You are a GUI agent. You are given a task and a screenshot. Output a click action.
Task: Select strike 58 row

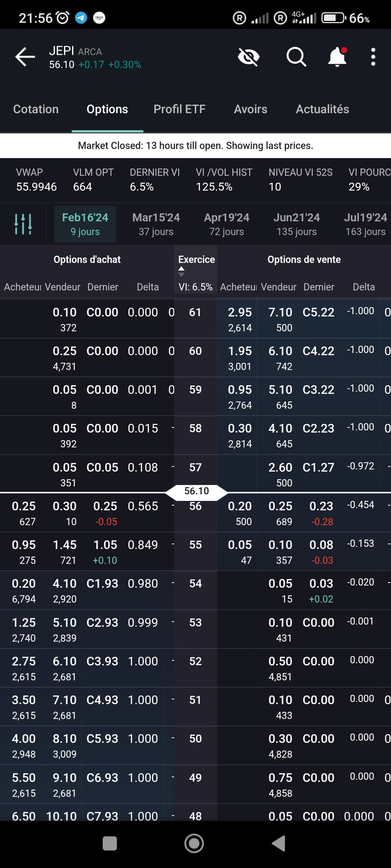[x=195, y=435]
